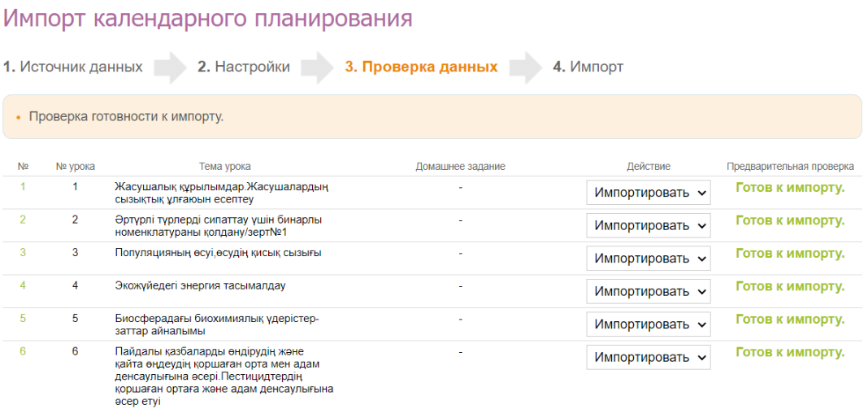The height and width of the screenshot is (409, 868).
Task: Open the action dropdown for lesson 1
Action: [x=648, y=193]
